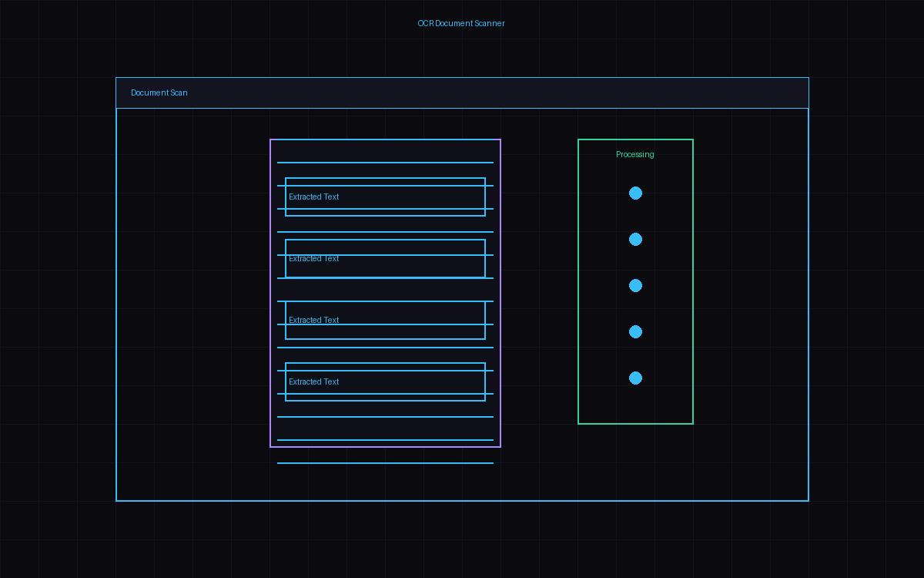Click the OCR Document Scanner title

tap(461, 23)
